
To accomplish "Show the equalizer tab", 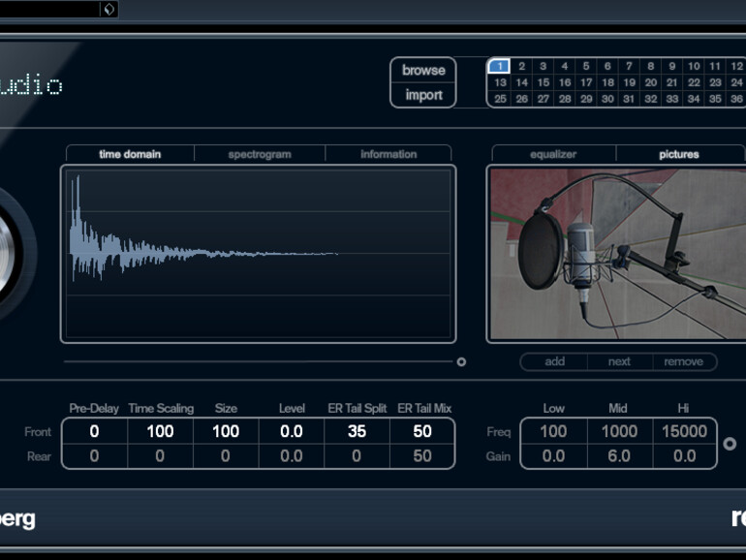I will pyautogui.click(x=553, y=154).
